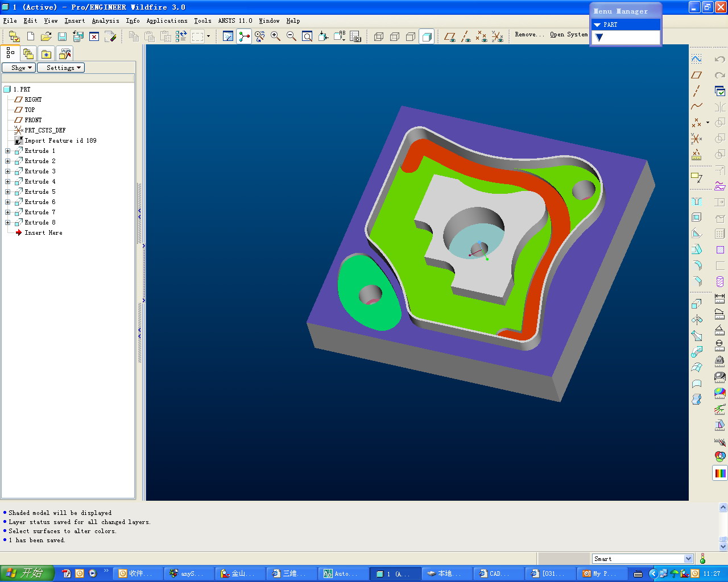Open the Coordinate System datum tool
728x582 pixels.
(x=697, y=139)
